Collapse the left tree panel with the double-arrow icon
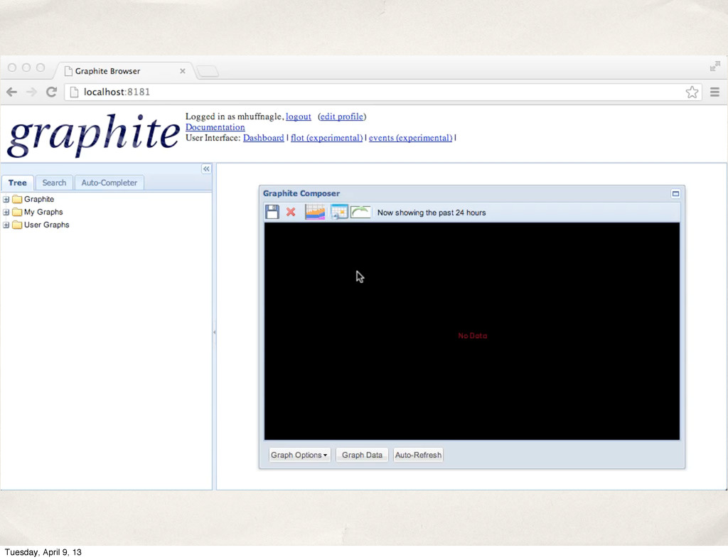The height and width of the screenshot is (560, 728). point(206,169)
